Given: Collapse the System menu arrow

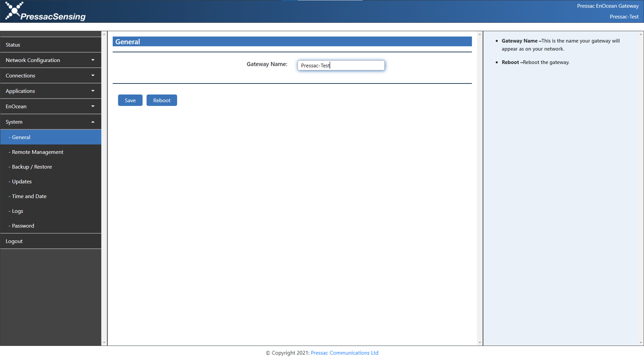Looking at the screenshot, I should click(93, 122).
